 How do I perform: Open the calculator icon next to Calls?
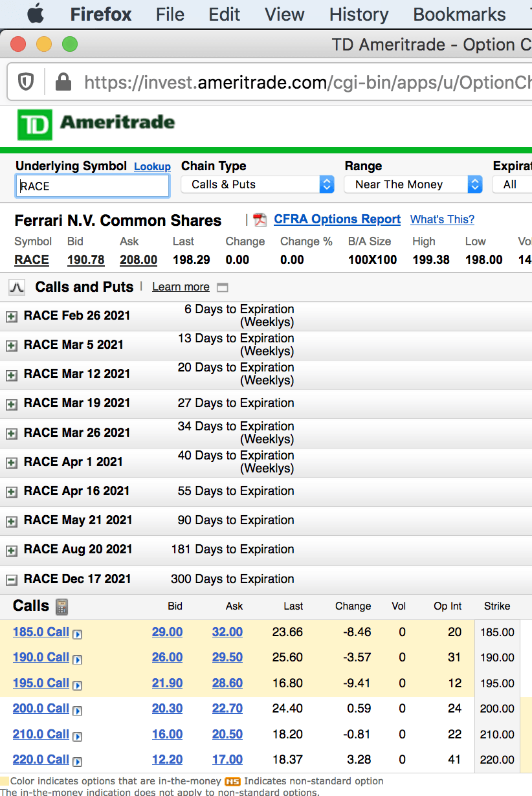click(61, 606)
